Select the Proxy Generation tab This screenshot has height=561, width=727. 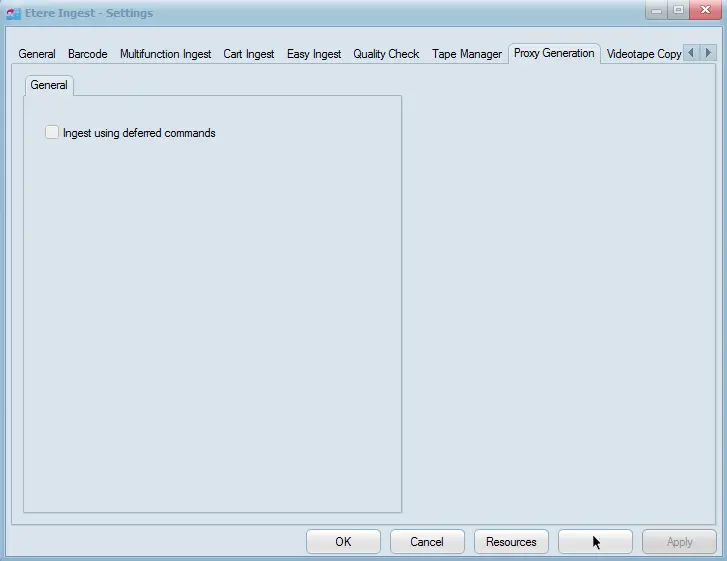tap(554, 53)
